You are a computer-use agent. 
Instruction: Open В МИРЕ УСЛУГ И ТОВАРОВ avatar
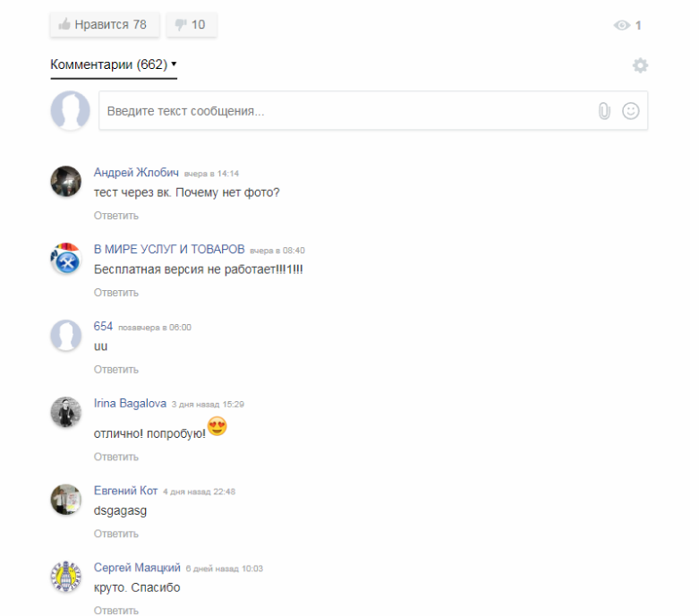pos(66,258)
